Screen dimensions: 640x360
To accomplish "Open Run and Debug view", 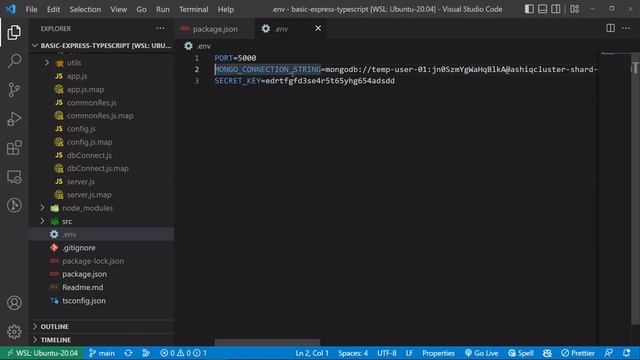I will tap(14, 119).
